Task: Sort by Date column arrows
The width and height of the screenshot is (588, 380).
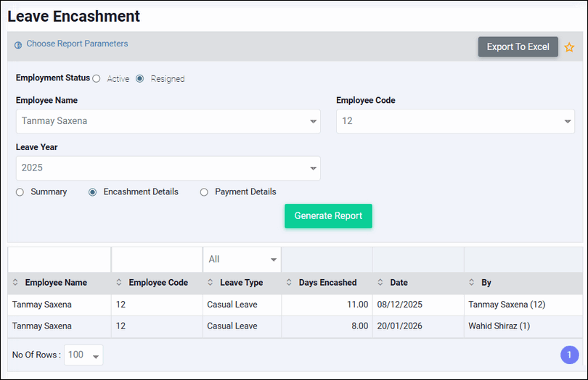Action: tap(380, 283)
